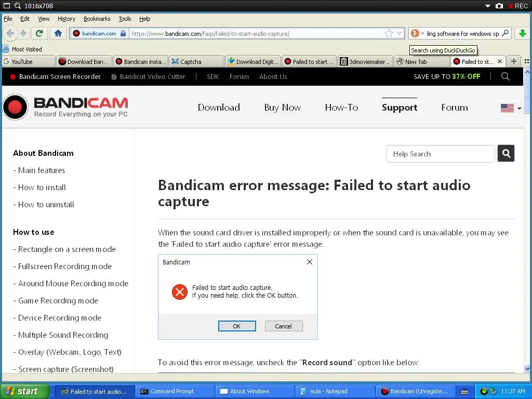This screenshot has height=399, width=532.
Task: Open the Windows start button
Action: coord(24,391)
